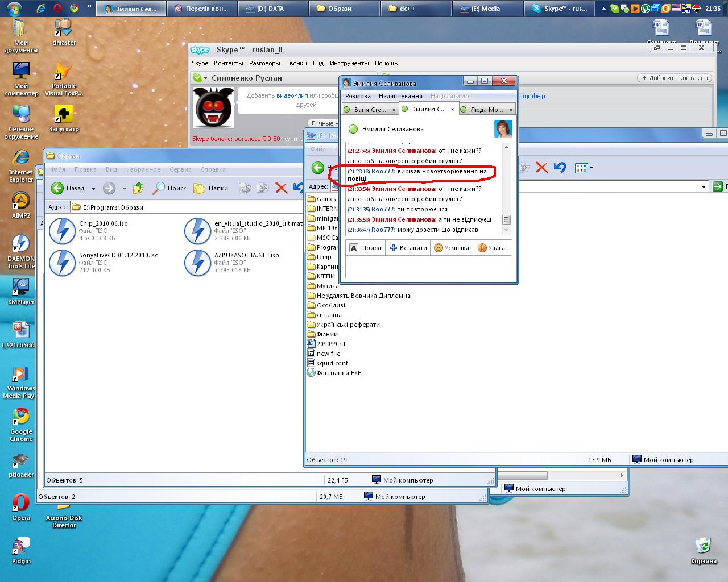Select the ptloader desktop icon
Viewport: 728px width, 582px height.
pos(21,466)
